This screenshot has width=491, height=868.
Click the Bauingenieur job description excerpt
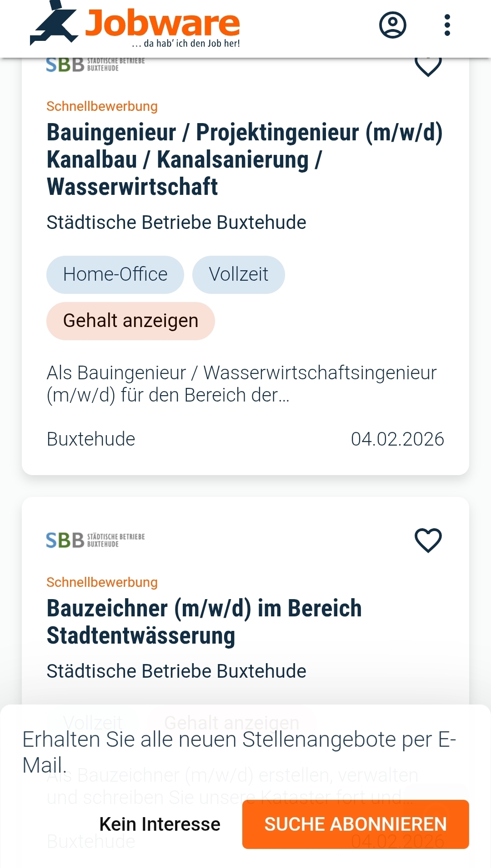coord(241,384)
